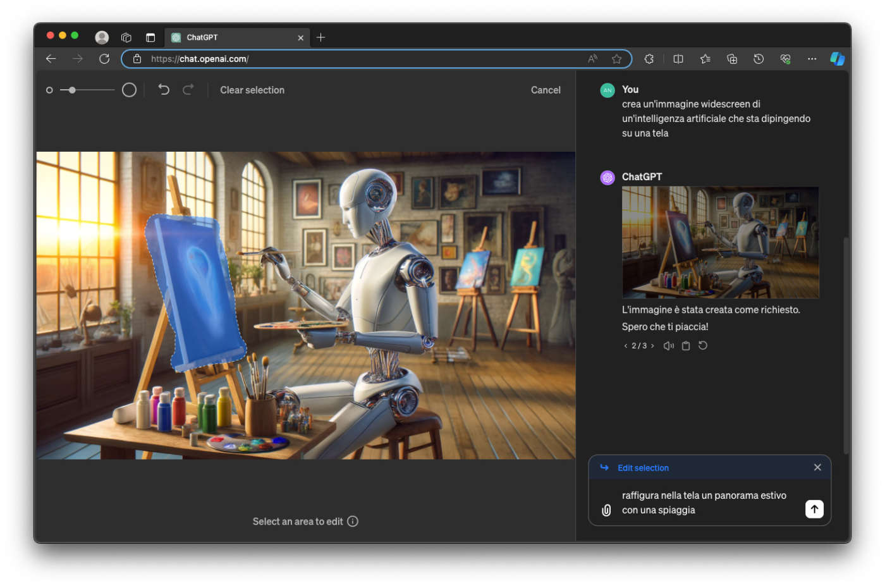Click Clear selection button
885x588 pixels.
[252, 90]
